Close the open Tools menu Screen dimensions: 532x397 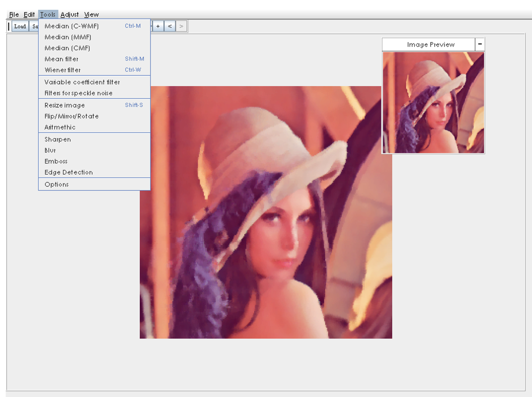(x=48, y=14)
